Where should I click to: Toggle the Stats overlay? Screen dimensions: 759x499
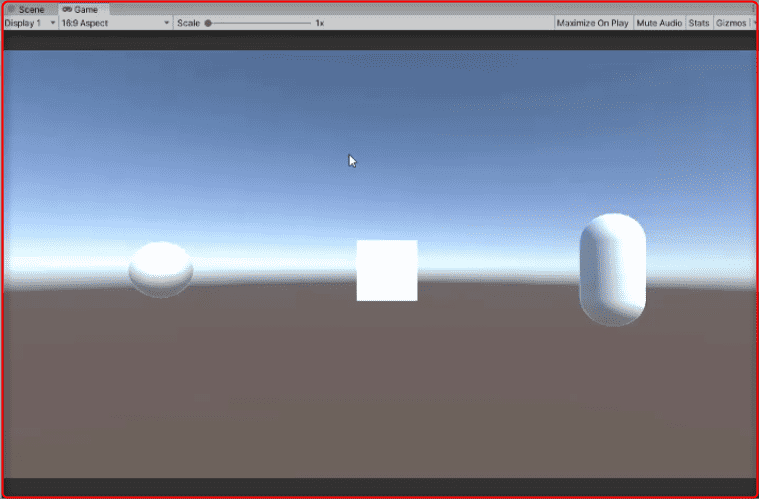[699, 23]
